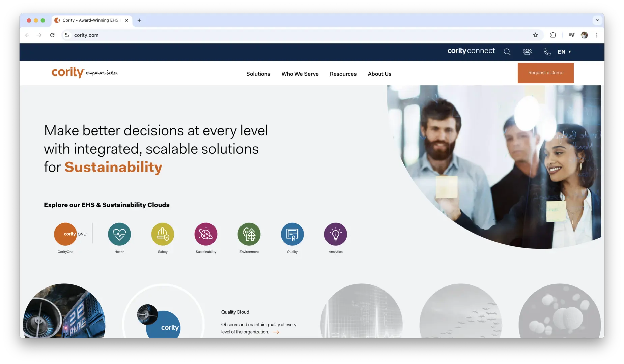Image resolution: width=624 pixels, height=364 pixels.
Task: Open the About Us menu
Action: click(x=379, y=74)
